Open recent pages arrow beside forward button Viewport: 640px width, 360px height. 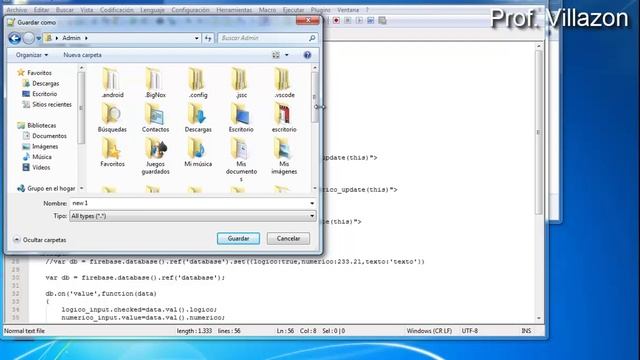pyautogui.click(x=38, y=39)
